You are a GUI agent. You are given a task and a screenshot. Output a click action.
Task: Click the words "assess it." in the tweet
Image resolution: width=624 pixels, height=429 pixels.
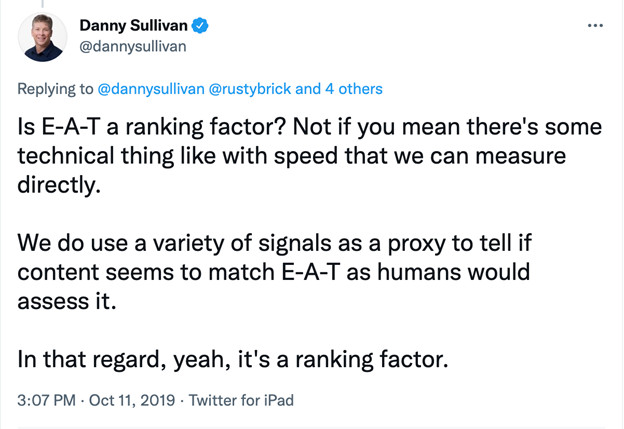tap(67, 301)
